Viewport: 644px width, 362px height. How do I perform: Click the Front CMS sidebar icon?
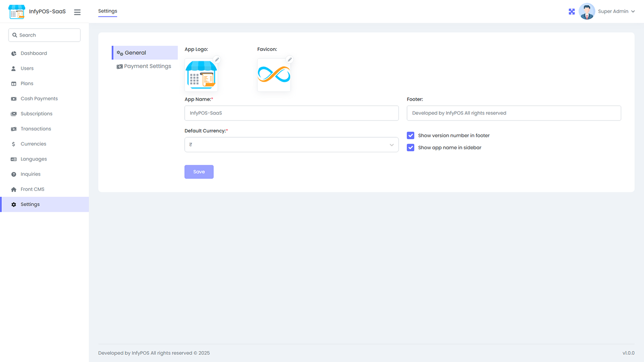coord(12,189)
